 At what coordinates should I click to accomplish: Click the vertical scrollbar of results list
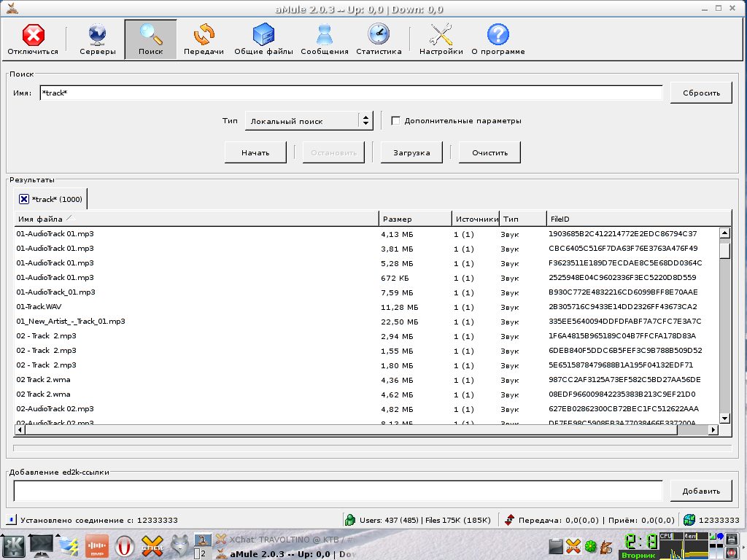pyautogui.click(x=724, y=328)
